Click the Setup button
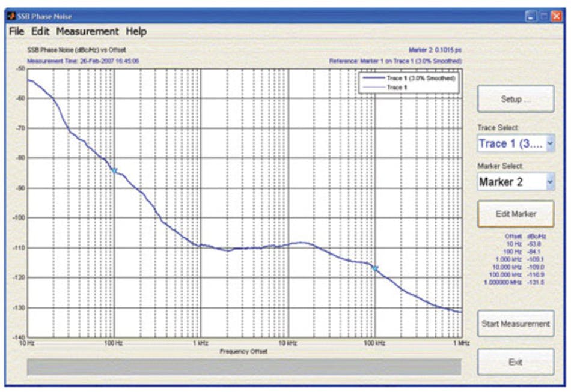The height and width of the screenshot is (392, 571). click(x=515, y=98)
